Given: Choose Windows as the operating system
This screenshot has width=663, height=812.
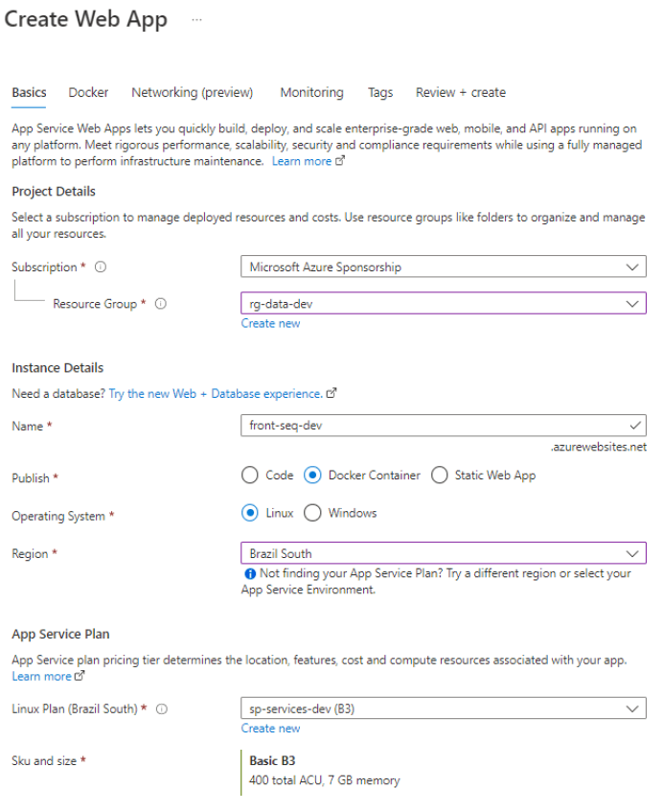Looking at the screenshot, I should 312,513.
